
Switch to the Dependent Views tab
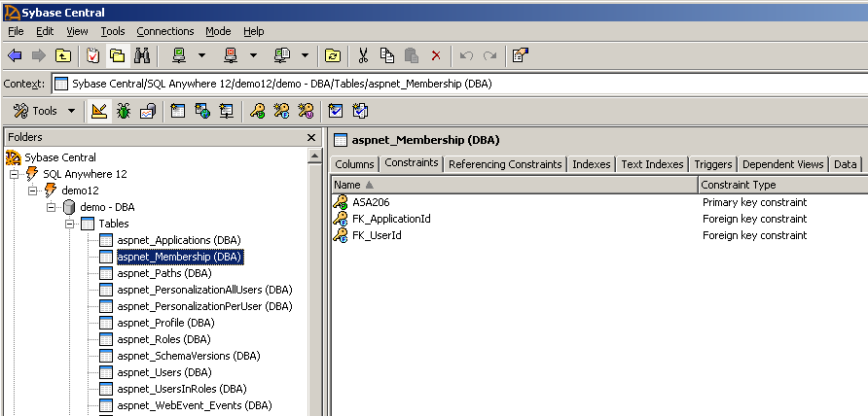(x=782, y=164)
